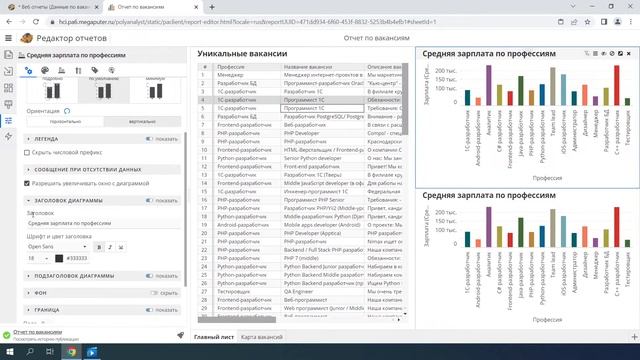Image resolution: width=640 pixels, height=360 pixels.
Task: Click the eye icon in first chart header
Action: (x=603, y=53)
